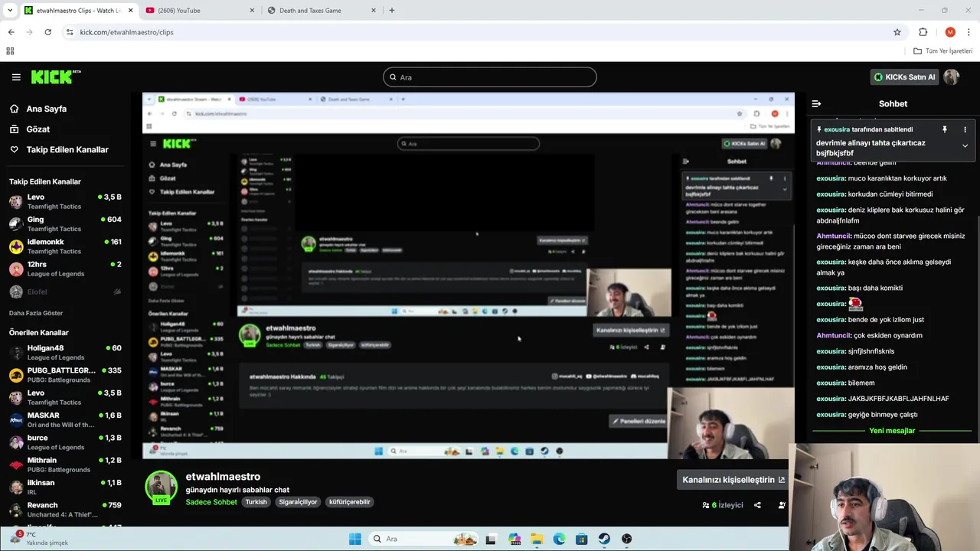Open the PUBG_BATTLEGR... recommended channel

point(65,375)
